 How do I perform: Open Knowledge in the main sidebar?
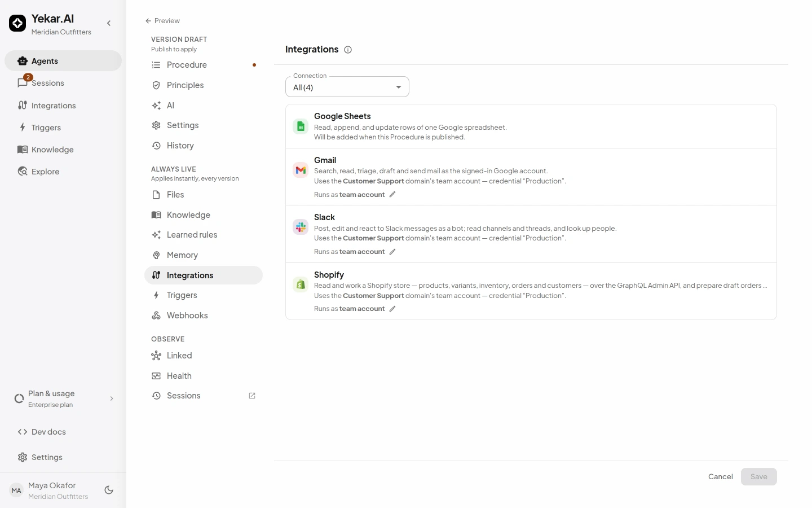(x=63, y=150)
